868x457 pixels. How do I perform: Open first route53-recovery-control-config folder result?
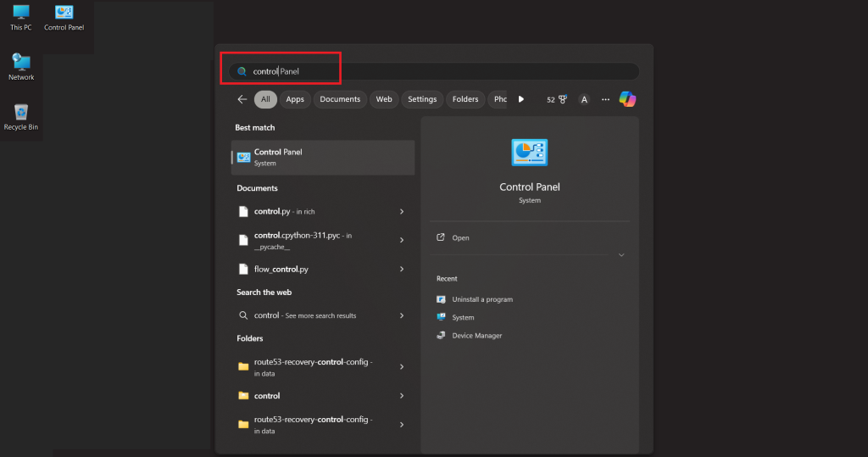click(323, 367)
